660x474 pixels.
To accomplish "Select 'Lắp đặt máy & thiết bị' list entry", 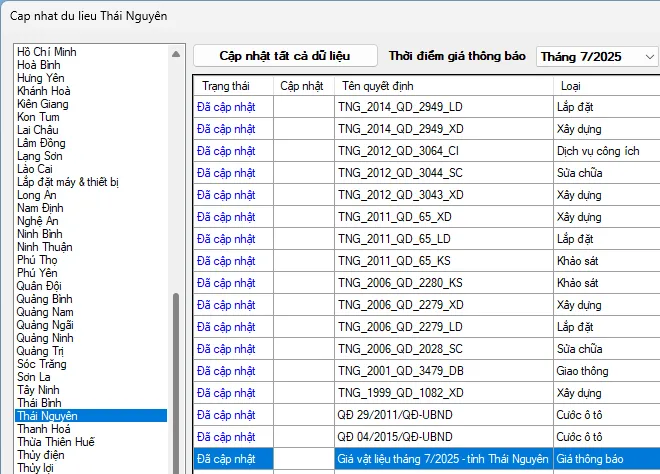I will pos(68,182).
